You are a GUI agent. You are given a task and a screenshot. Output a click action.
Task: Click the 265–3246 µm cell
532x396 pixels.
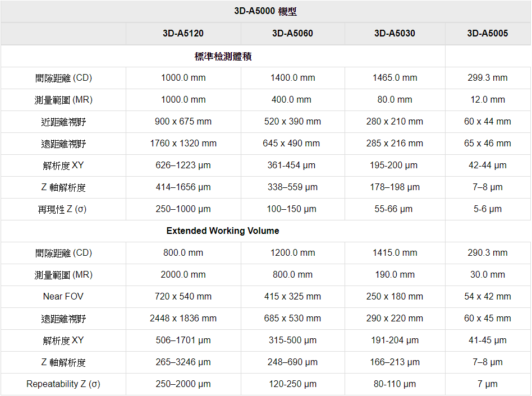tap(183, 362)
